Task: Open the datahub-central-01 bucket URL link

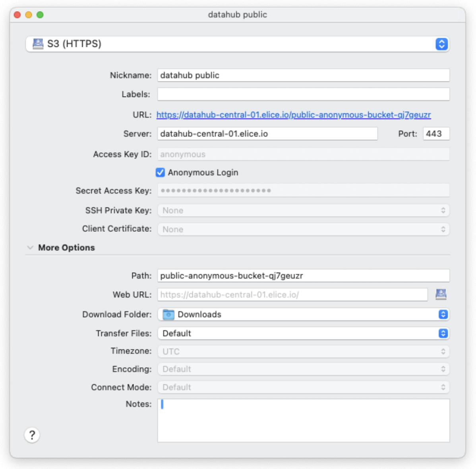Action: (293, 115)
